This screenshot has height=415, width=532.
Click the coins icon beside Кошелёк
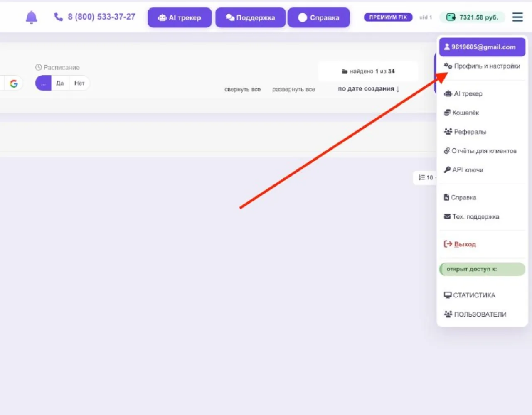point(447,113)
